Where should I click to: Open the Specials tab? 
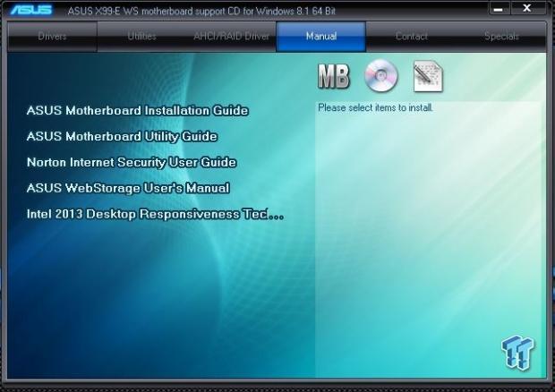[x=501, y=37]
